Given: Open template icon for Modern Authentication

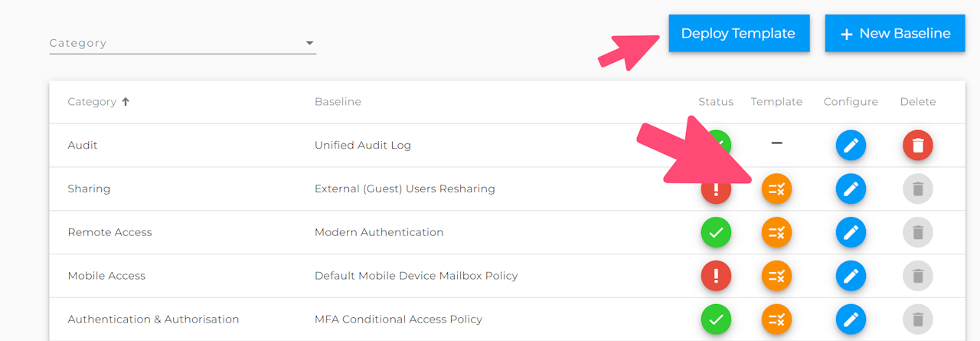Looking at the screenshot, I should 776,232.
